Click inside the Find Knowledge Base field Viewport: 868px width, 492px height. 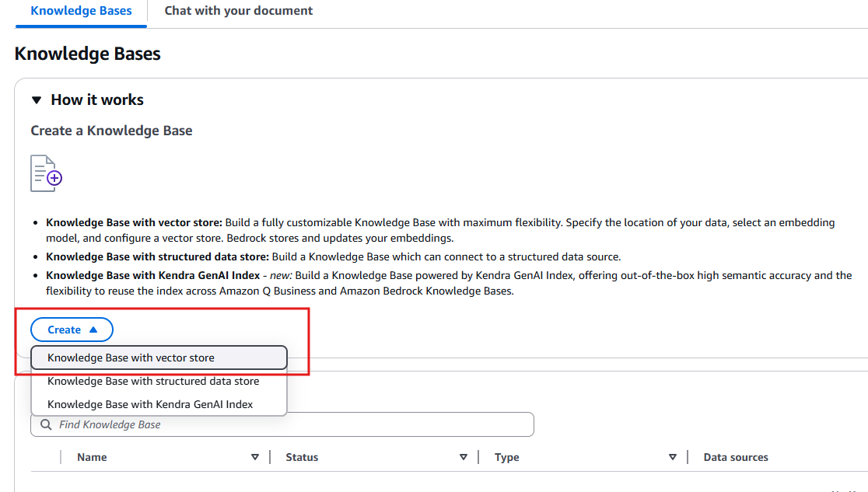233,424
